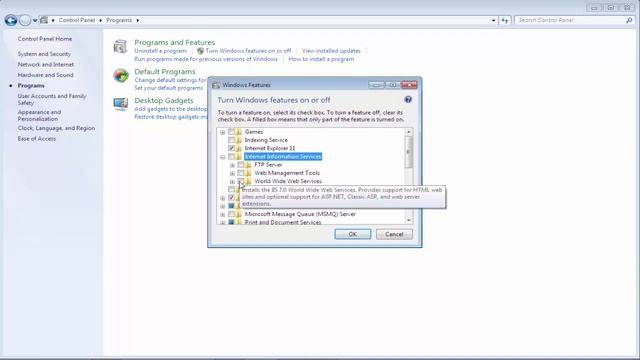Click the Windows Features title bar icon

pos(216,85)
